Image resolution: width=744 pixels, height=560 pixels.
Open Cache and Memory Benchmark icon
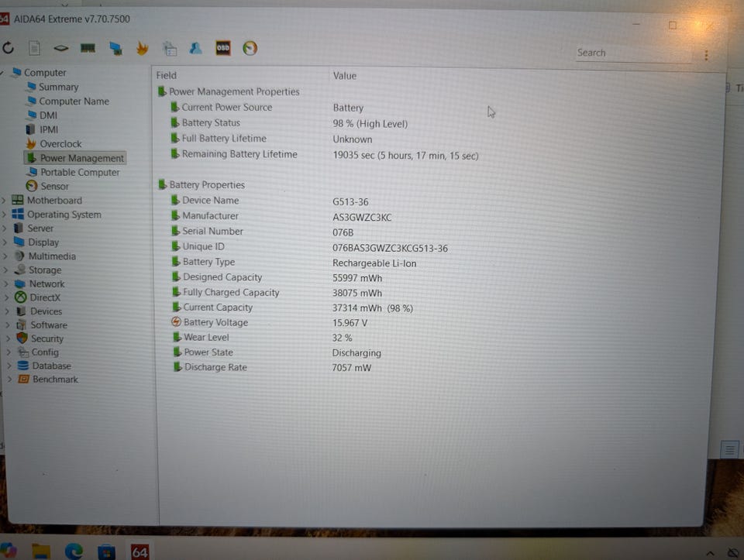(x=88, y=48)
